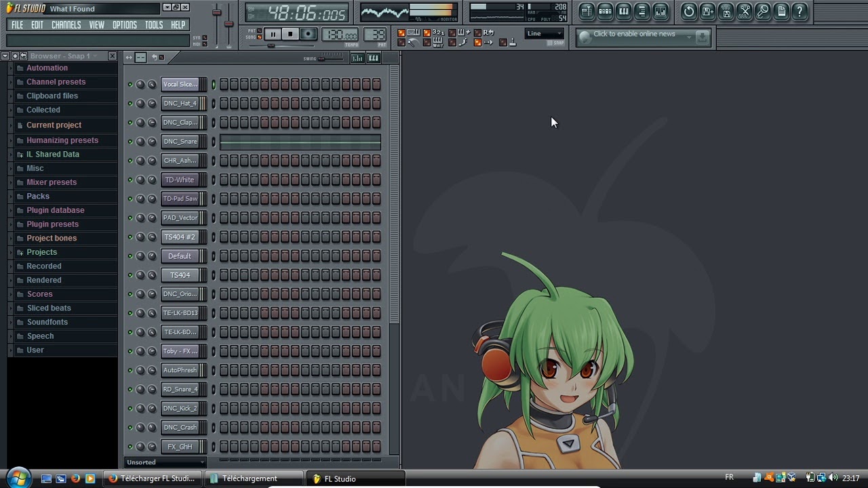The image size is (868, 488).
Task: Toggle the Browser panel toolbar icon
Action: click(642, 11)
